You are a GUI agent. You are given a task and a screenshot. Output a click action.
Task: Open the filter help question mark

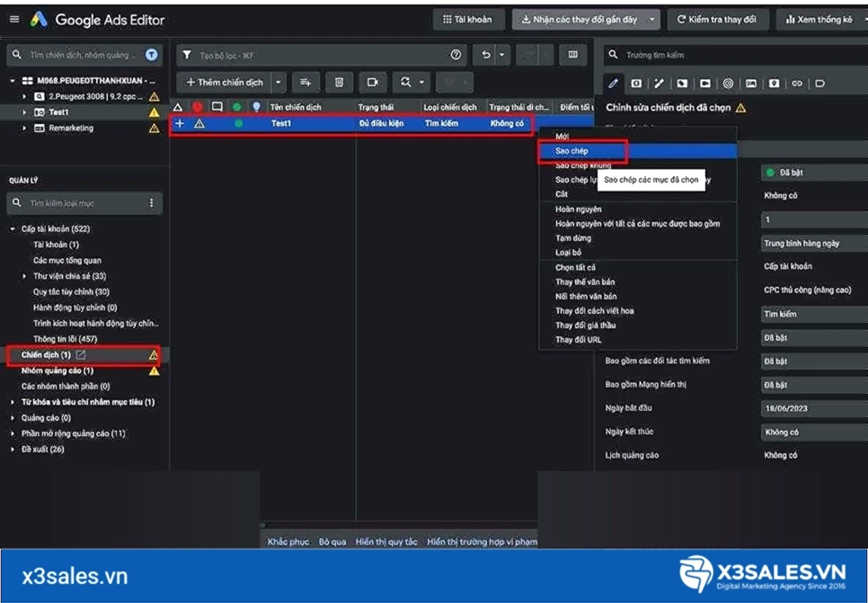(455, 55)
